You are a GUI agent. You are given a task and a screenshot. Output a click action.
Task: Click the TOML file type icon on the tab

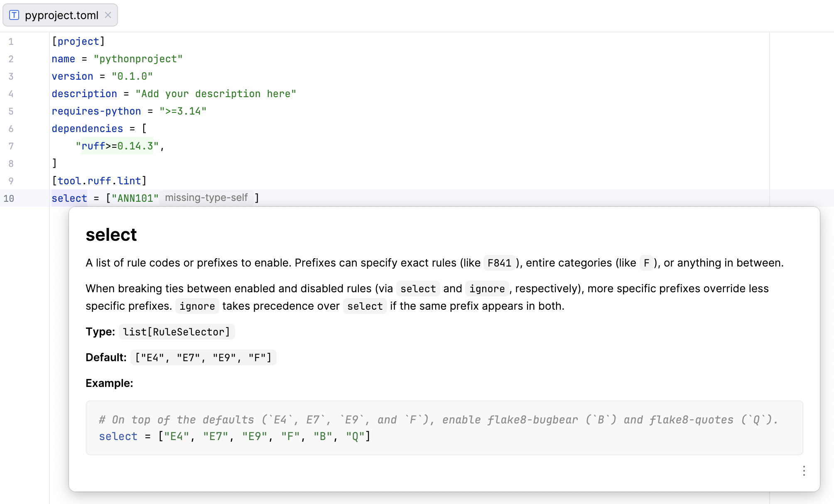click(x=15, y=15)
